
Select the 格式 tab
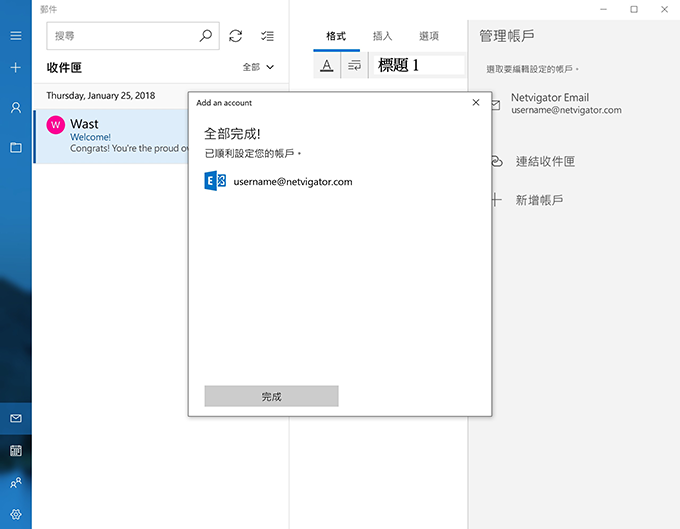coord(335,36)
